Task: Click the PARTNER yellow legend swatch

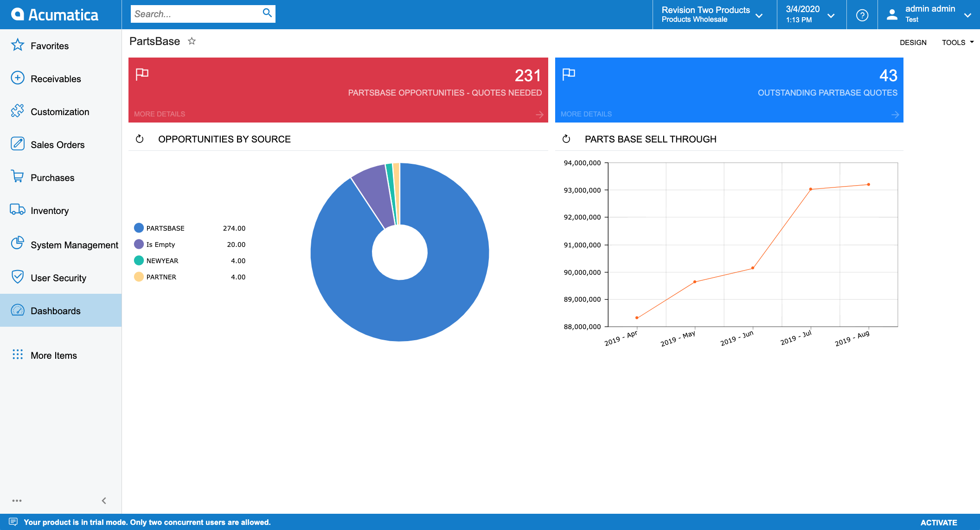Action: [x=139, y=277]
